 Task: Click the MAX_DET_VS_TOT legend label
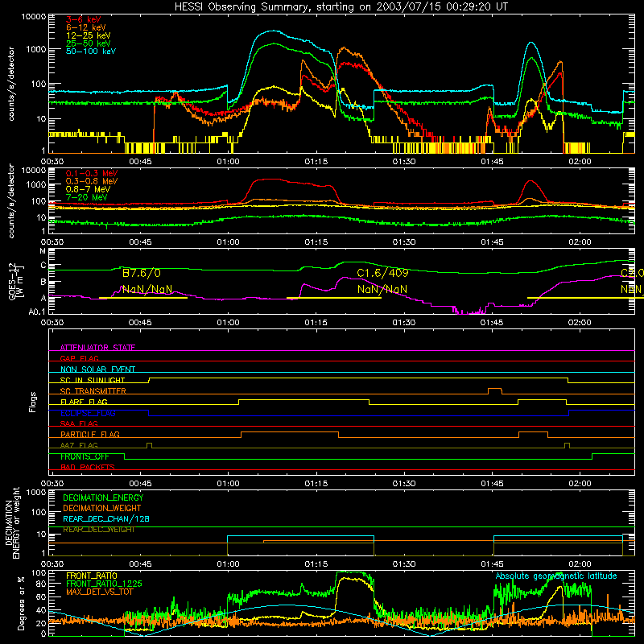pos(99,592)
